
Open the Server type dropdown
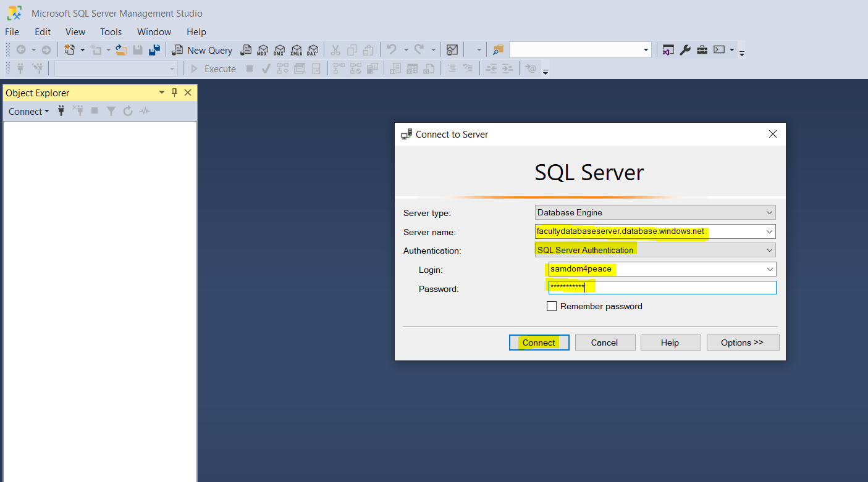[x=655, y=212]
